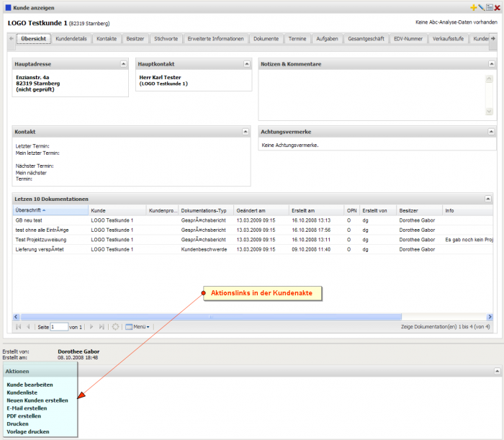The image size is (504, 440).
Task: Select the 'GB neu test' row
Action: tap(253, 220)
